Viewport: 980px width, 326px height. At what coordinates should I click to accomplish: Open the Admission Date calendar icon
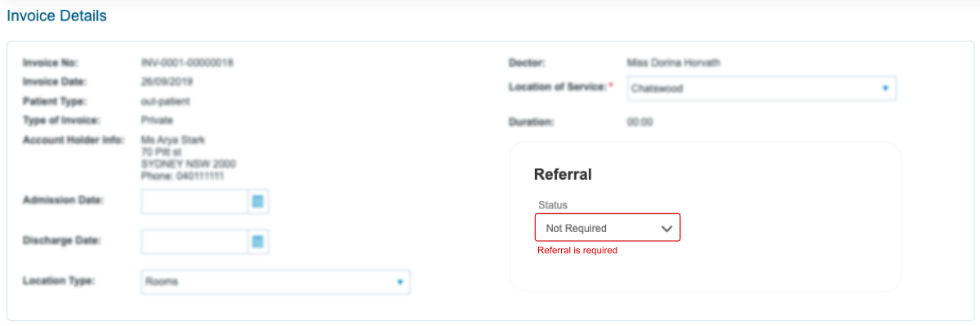pos(258,201)
